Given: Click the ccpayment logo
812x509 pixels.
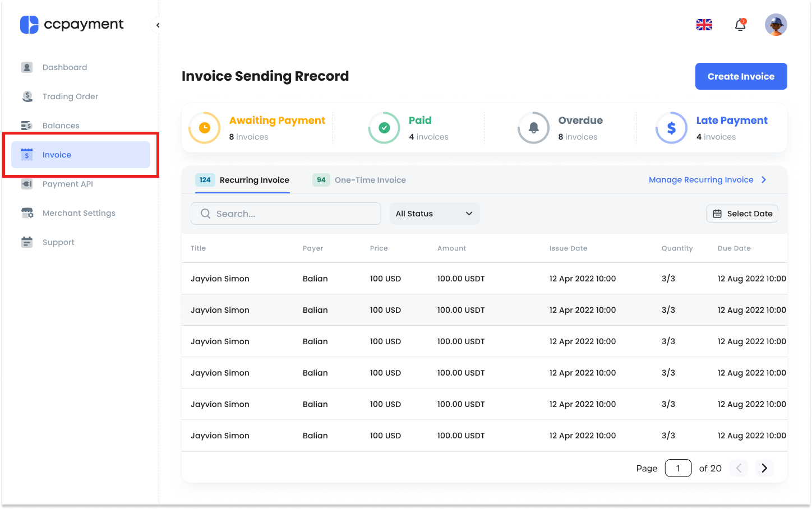Looking at the screenshot, I should (x=72, y=25).
